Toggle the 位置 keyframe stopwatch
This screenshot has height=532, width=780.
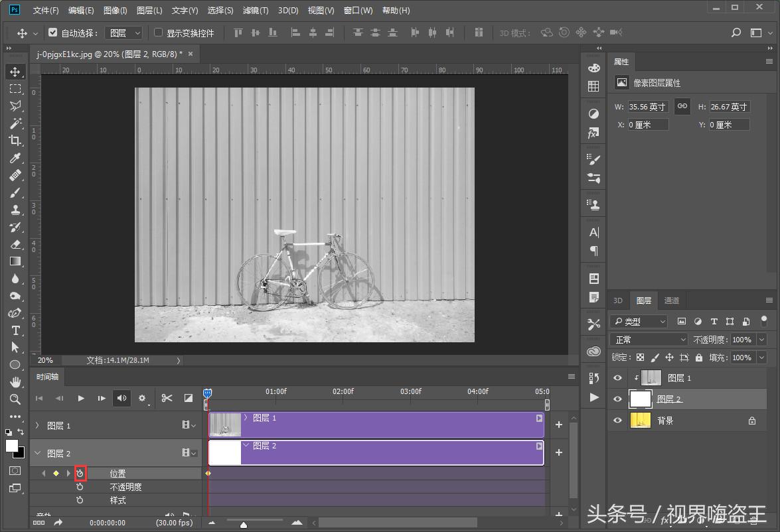(80, 474)
